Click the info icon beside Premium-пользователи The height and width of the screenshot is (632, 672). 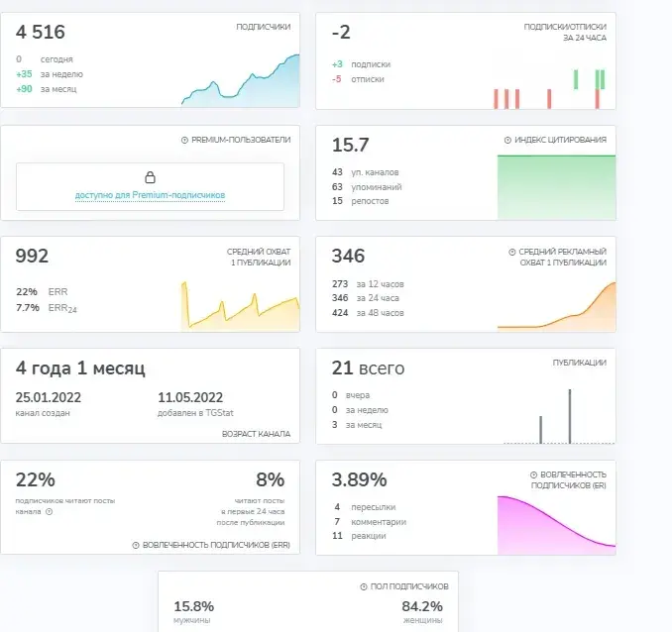[x=184, y=140]
